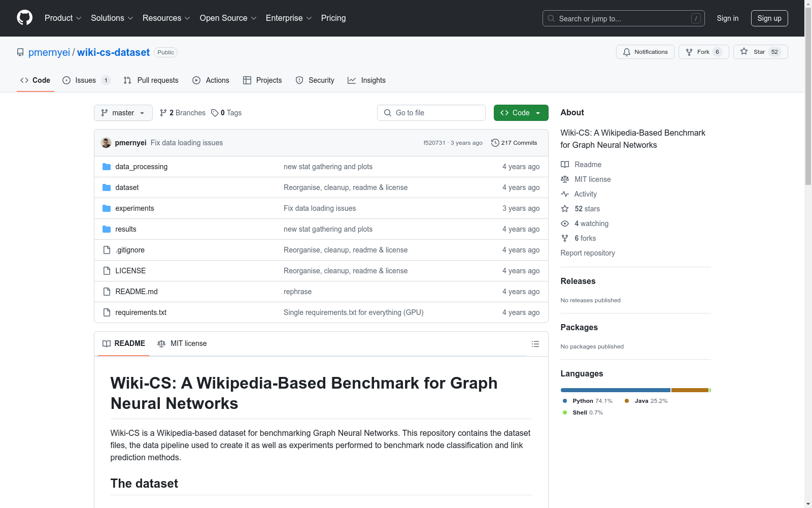Expand the Resources menu
The image size is (812, 508).
point(166,18)
